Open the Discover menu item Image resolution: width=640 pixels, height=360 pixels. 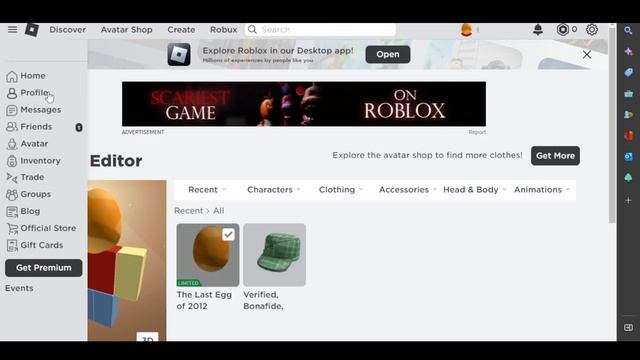coord(67,29)
